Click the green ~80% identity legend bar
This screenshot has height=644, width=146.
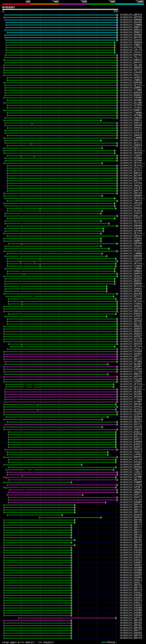(x=101, y=4)
